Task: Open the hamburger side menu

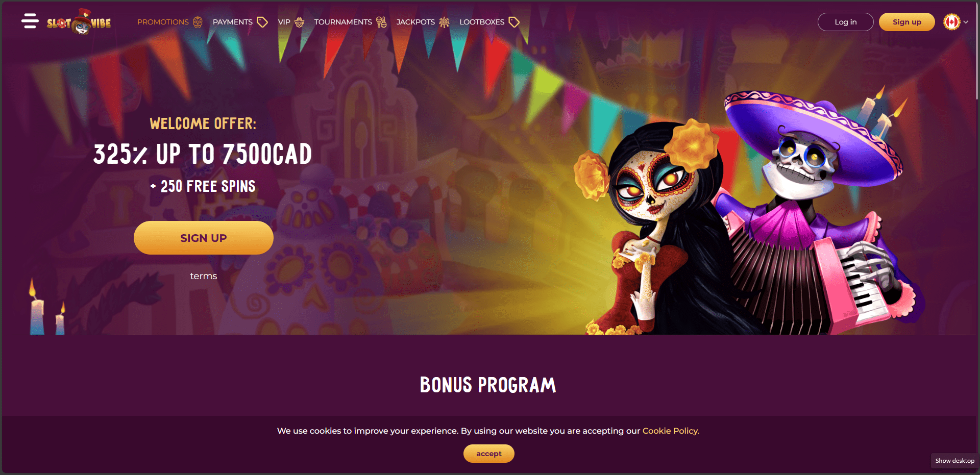Action: (30, 21)
